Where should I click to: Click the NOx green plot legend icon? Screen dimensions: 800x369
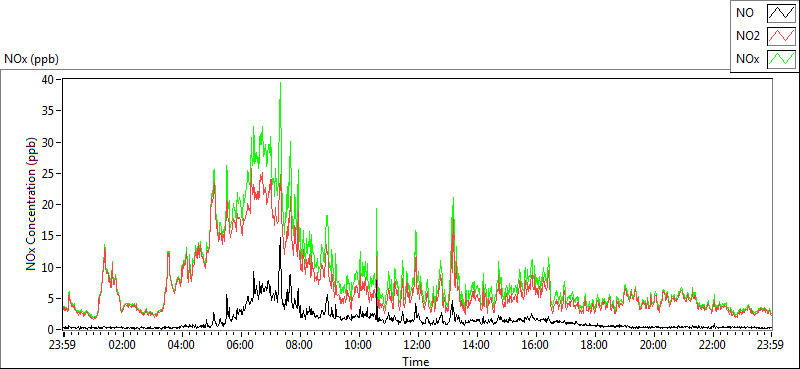pos(782,59)
